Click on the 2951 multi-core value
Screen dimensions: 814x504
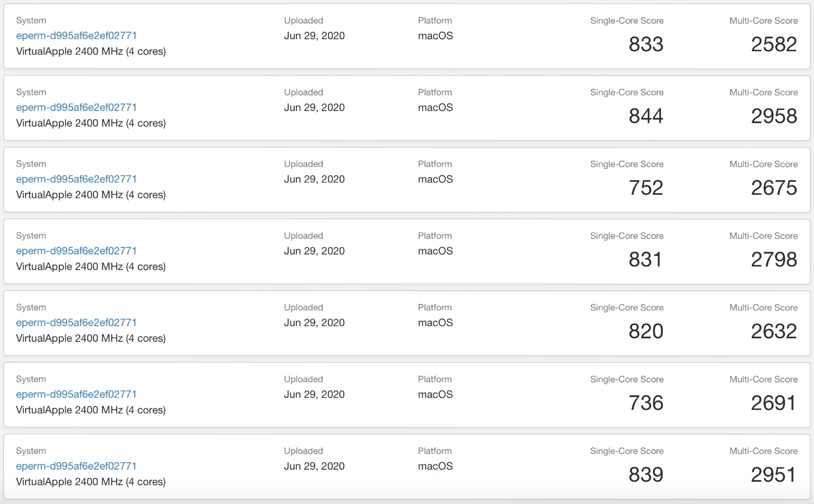coord(774,474)
